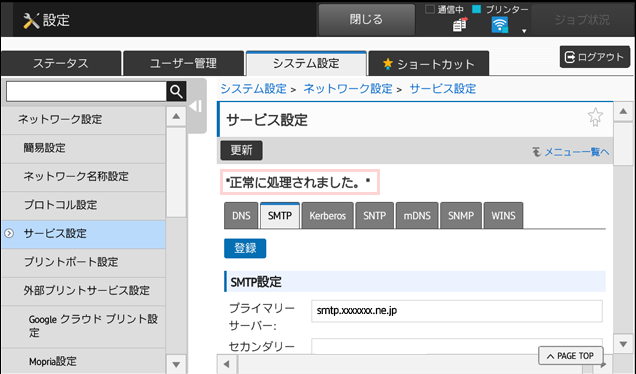Click the 設定 wrench tools icon
This screenshot has width=636, height=374.
pos(31,20)
